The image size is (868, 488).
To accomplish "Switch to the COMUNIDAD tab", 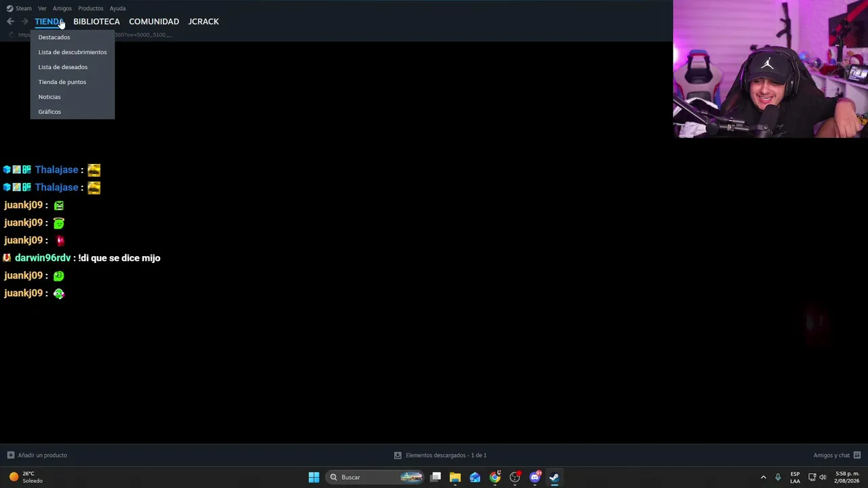I will (x=154, y=22).
